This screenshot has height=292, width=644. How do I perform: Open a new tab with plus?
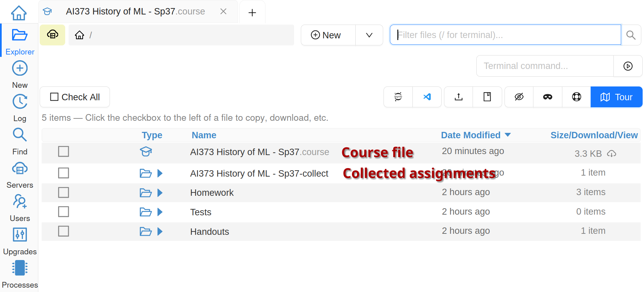click(252, 13)
